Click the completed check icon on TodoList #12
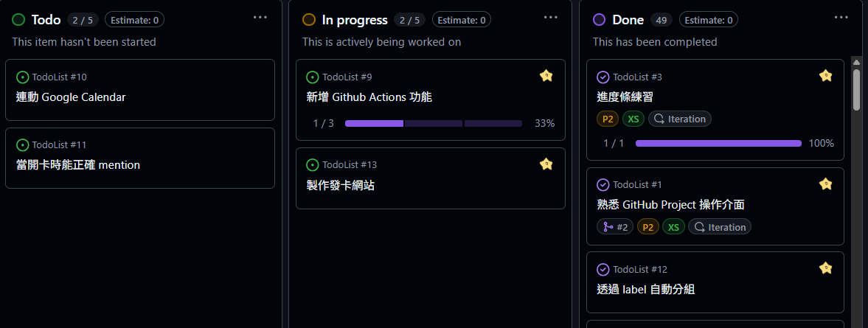The width and height of the screenshot is (868, 328). 603,269
